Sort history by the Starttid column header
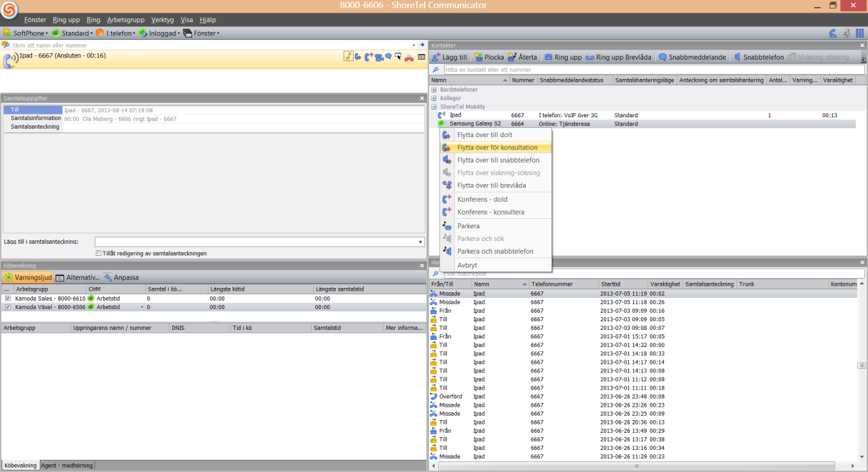 click(623, 284)
